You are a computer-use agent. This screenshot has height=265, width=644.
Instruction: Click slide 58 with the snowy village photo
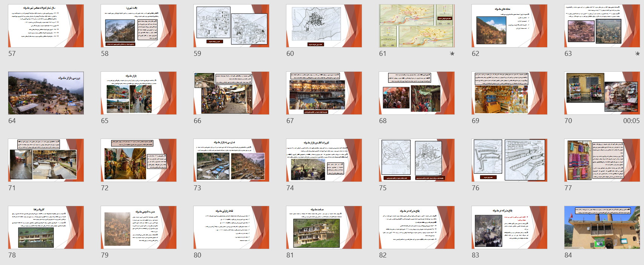click(139, 26)
